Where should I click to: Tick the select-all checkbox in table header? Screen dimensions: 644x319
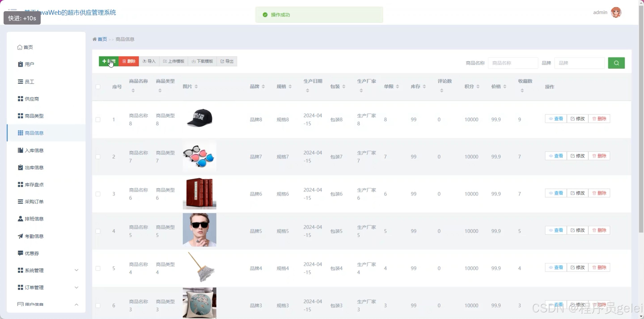coord(98,87)
